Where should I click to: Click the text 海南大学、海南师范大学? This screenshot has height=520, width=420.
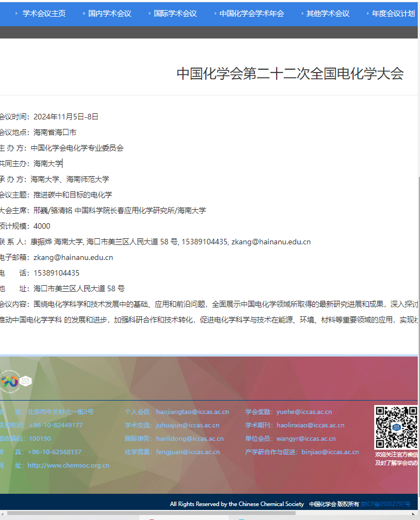click(x=70, y=179)
